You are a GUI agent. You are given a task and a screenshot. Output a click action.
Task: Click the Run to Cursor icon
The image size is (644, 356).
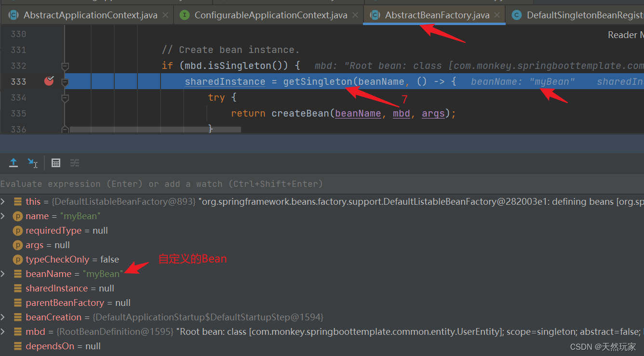tap(32, 163)
